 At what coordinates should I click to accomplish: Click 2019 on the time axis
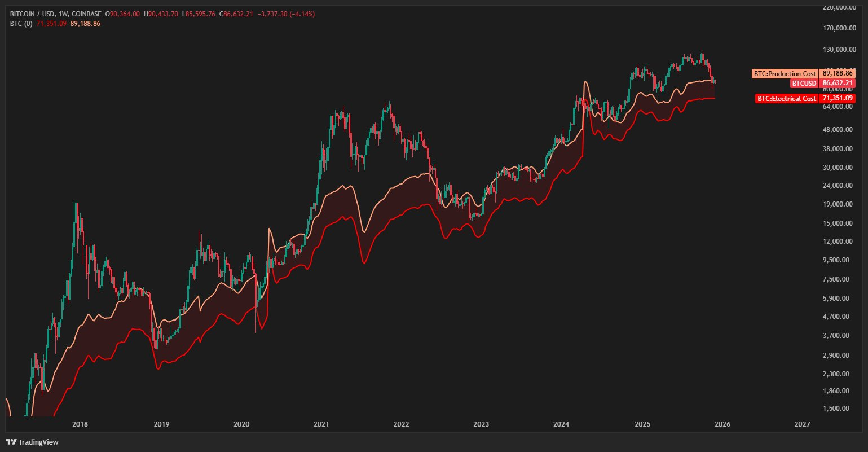[x=161, y=424]
